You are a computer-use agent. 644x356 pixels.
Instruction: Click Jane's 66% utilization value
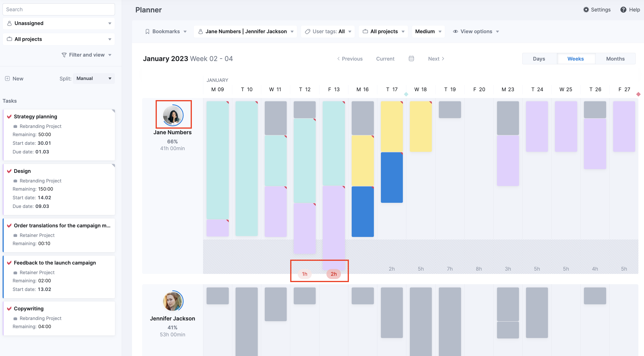(172, 142)
